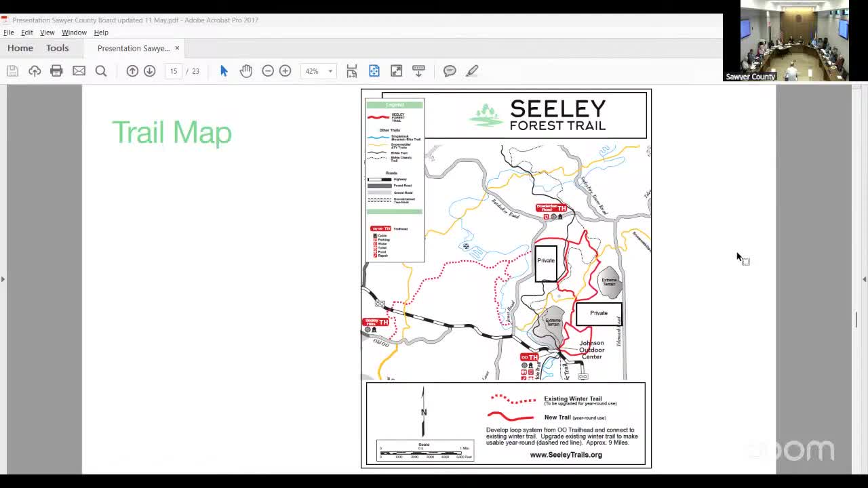The height and width of the screenshot is (488, 868).
Task: Click the Home tab button
Action: 20,48
